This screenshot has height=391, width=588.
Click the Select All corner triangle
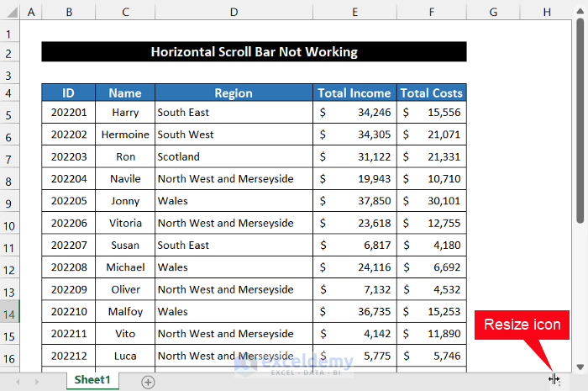pos(12,13)
